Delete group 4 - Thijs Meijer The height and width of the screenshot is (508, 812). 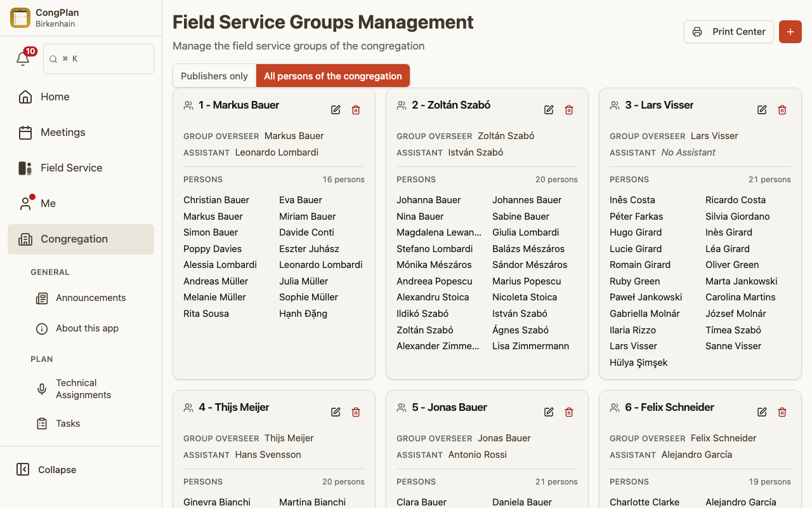click(x=356, y=412)
